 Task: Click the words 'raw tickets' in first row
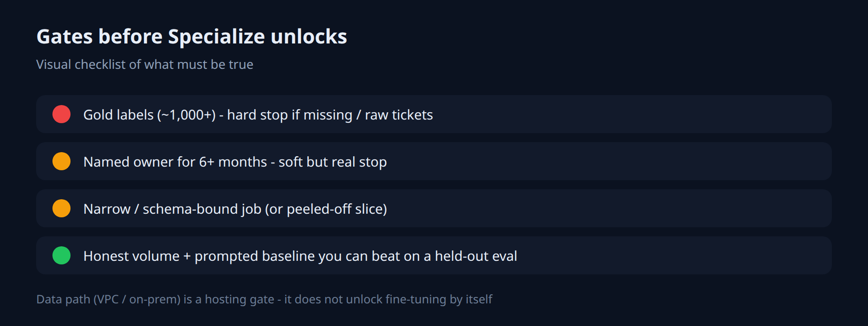pos(399,115)
